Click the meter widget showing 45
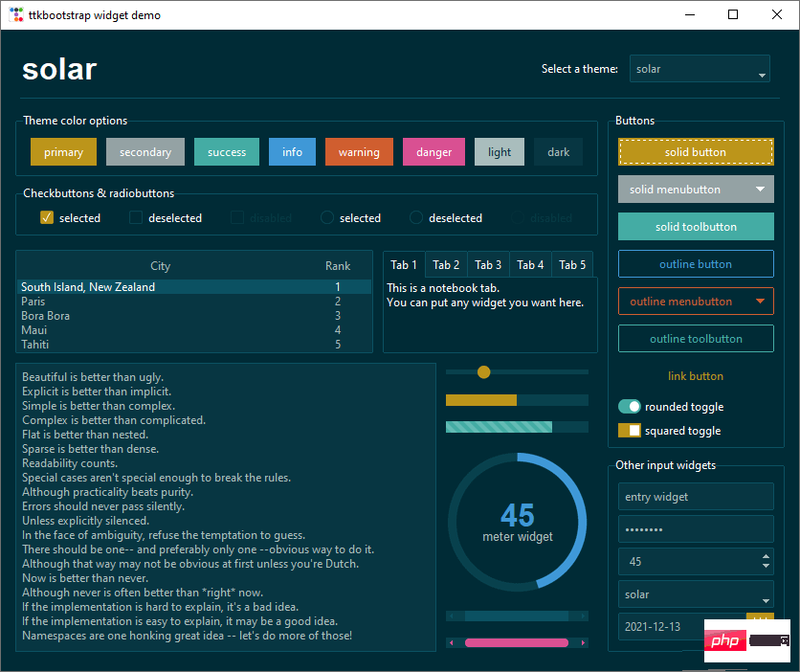The width and height of the screenshot is (800, 672). pyautogui.click(x=518, y=522)
